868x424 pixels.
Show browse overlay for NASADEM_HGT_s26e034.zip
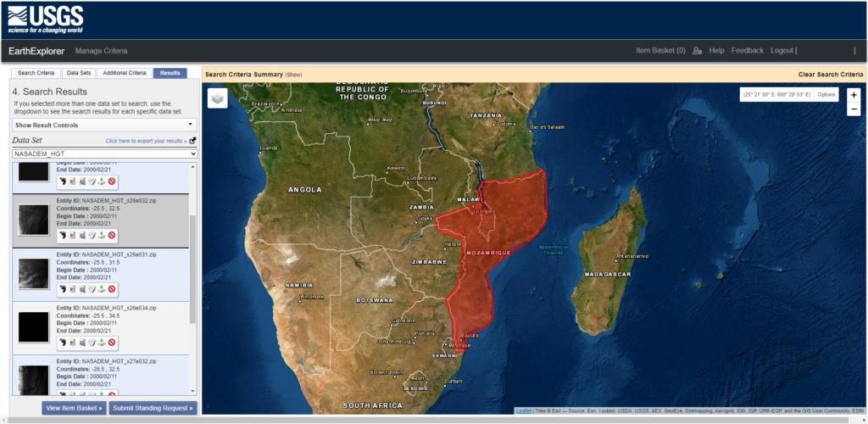(x=72, y=343)
